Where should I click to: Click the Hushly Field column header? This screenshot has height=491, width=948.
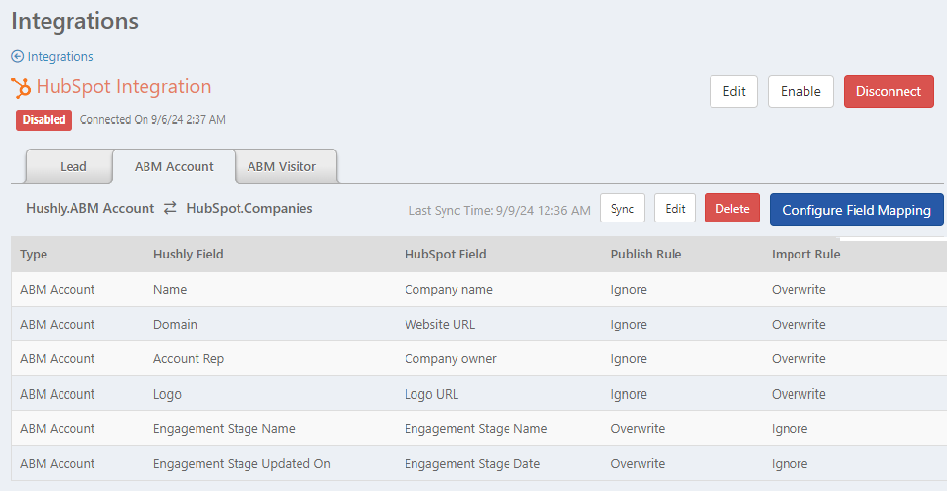(188, 254)
